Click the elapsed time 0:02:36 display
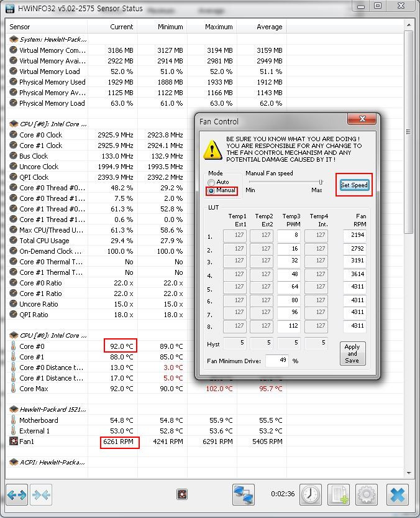420x518 pixels. pos(283,494)
